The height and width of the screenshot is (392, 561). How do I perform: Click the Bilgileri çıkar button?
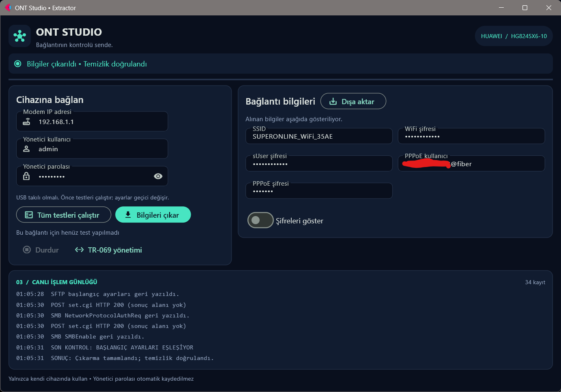[153, 215]
